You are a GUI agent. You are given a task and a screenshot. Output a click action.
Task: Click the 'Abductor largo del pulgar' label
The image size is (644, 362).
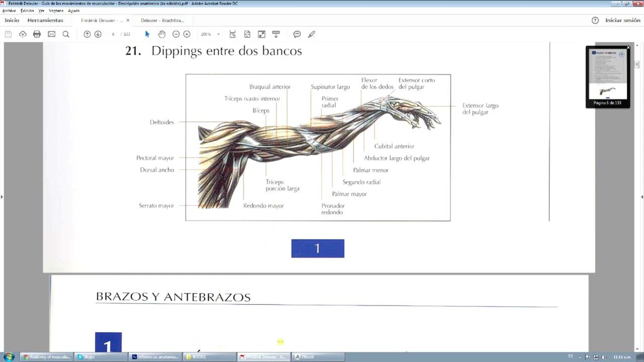[x=397, y=158]
